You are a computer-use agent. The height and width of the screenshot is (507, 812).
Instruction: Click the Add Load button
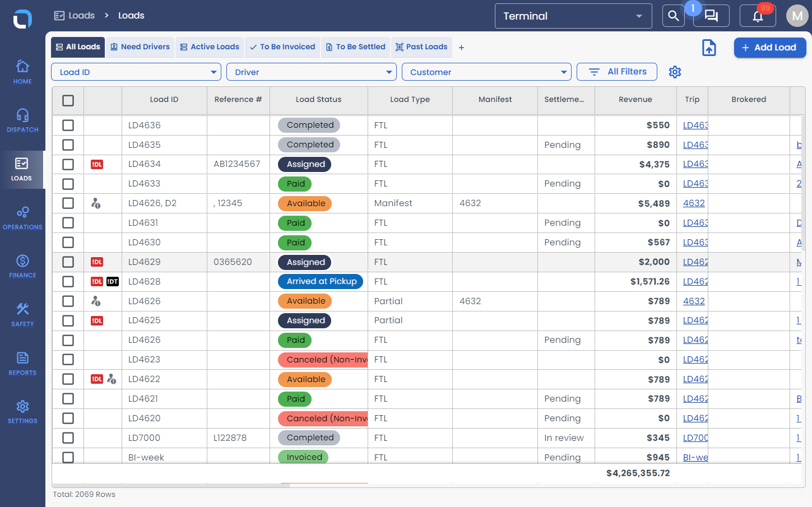(769, 48)
